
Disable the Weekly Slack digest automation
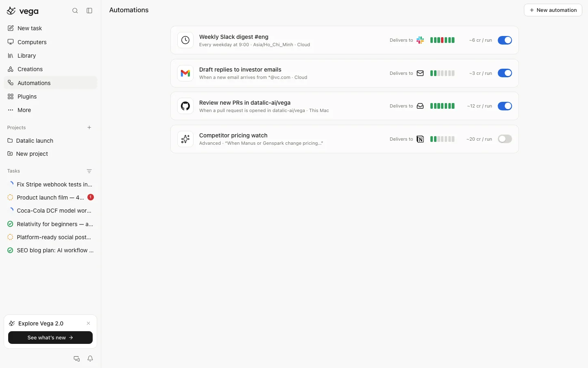pyautogui.click(x=505, y=40)
